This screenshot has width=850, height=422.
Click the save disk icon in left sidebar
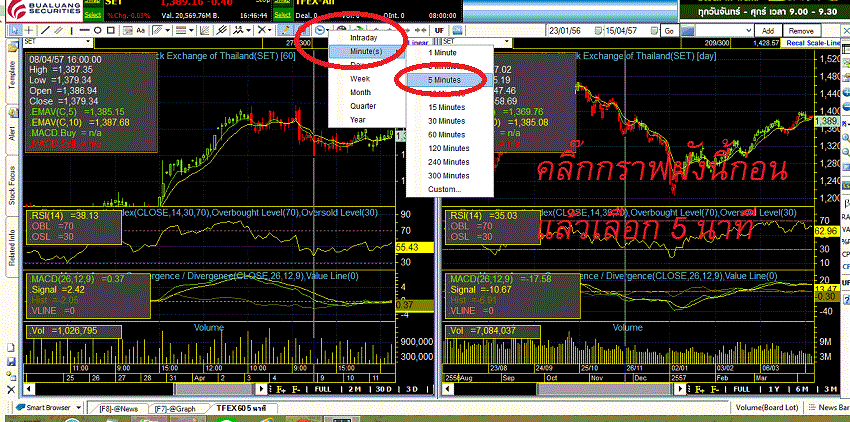[11, 362]
